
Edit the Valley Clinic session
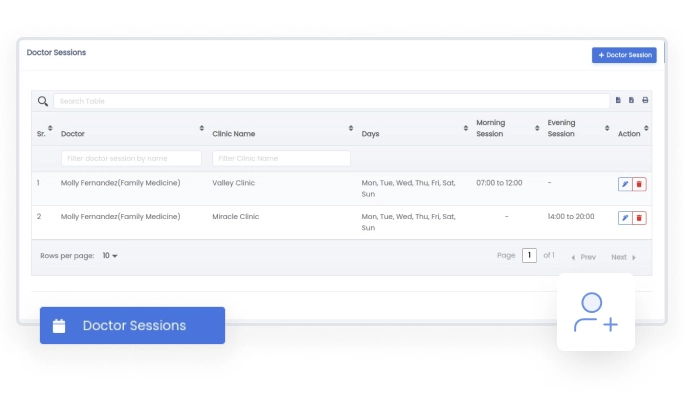(x=625, y=184)
